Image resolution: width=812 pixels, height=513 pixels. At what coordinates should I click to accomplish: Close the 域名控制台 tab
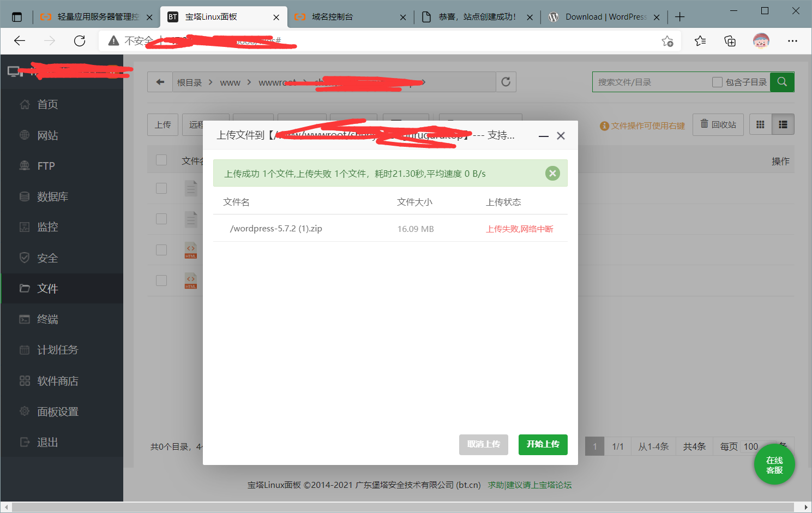[x=403, y=17]
